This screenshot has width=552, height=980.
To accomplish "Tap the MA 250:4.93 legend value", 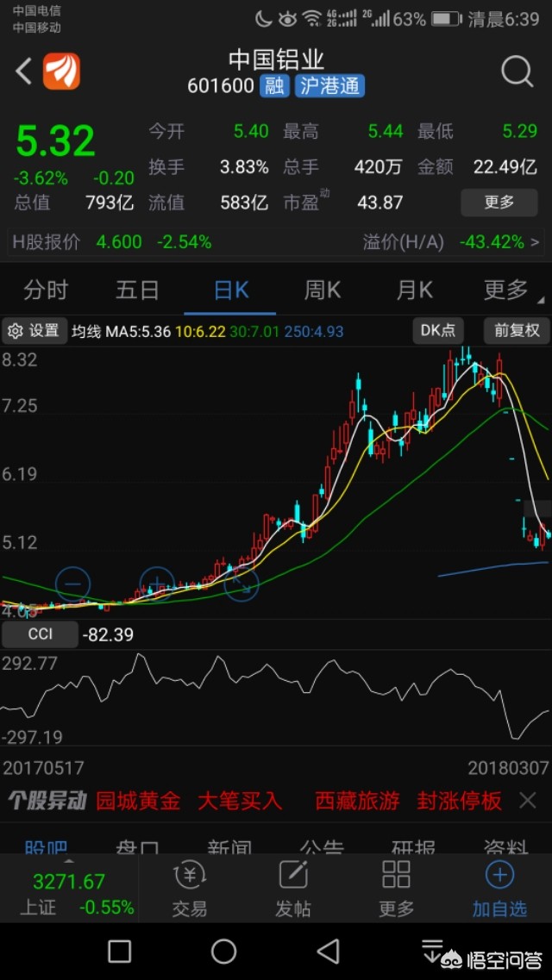I will [314, 331].
